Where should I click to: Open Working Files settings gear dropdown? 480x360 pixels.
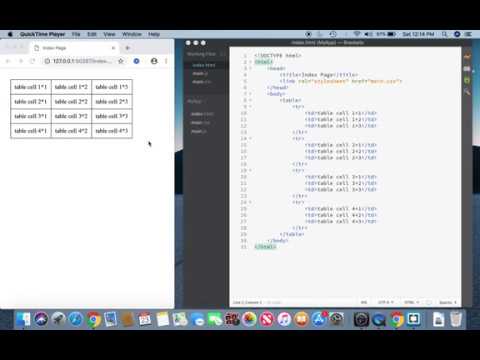coord(223,54)
